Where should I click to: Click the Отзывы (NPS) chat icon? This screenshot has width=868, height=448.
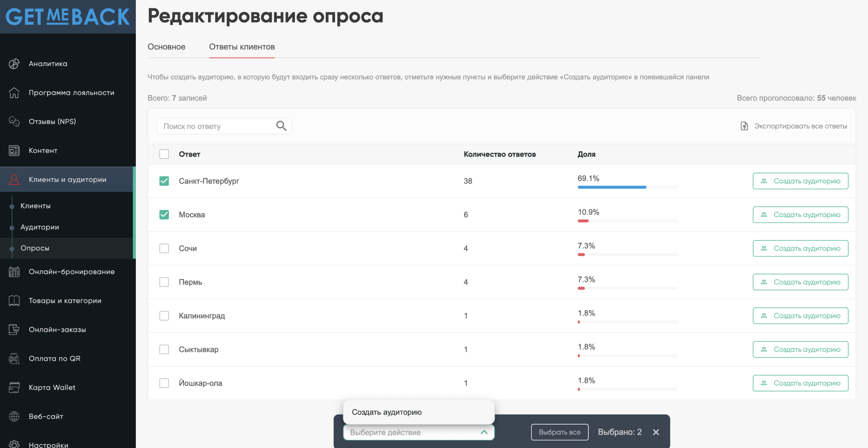(14, 121)
